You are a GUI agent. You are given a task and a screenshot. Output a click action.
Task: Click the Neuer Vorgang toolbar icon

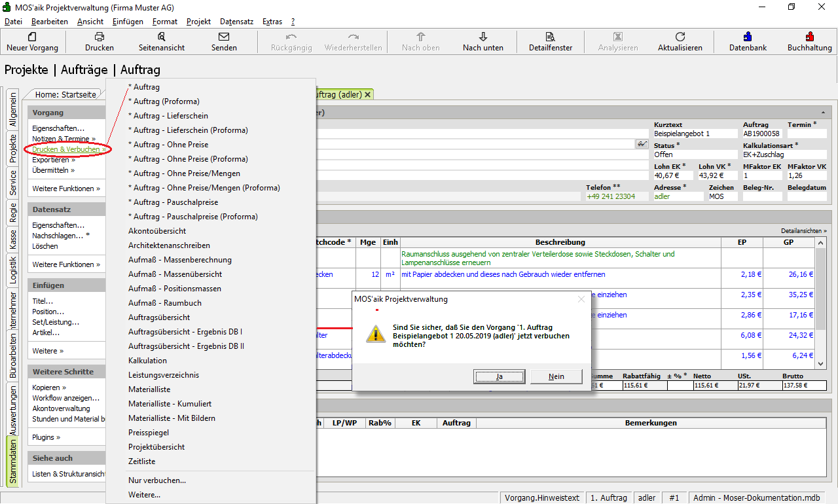coord(32,37)
